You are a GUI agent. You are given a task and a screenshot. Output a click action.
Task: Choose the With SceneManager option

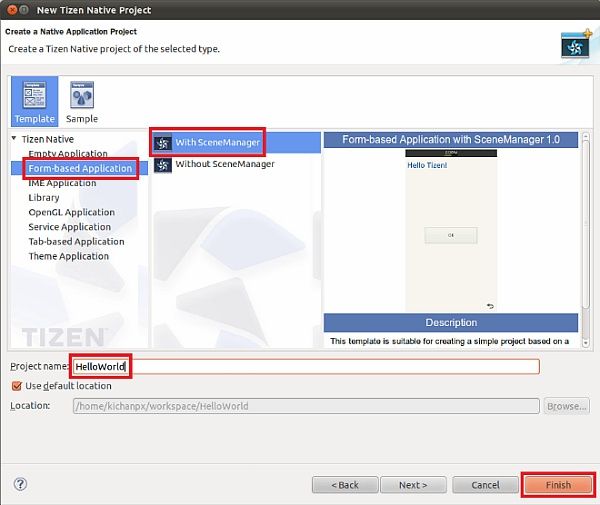[x=236, y=142]
